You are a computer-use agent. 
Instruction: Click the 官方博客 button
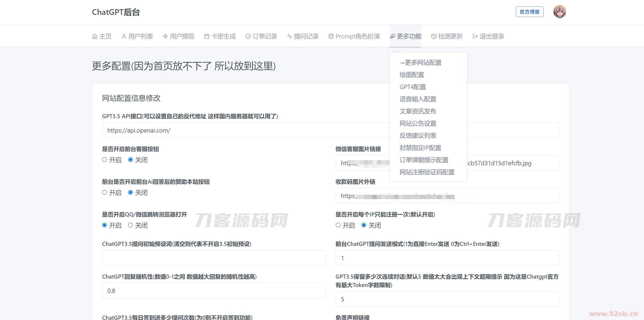point(529,12)
